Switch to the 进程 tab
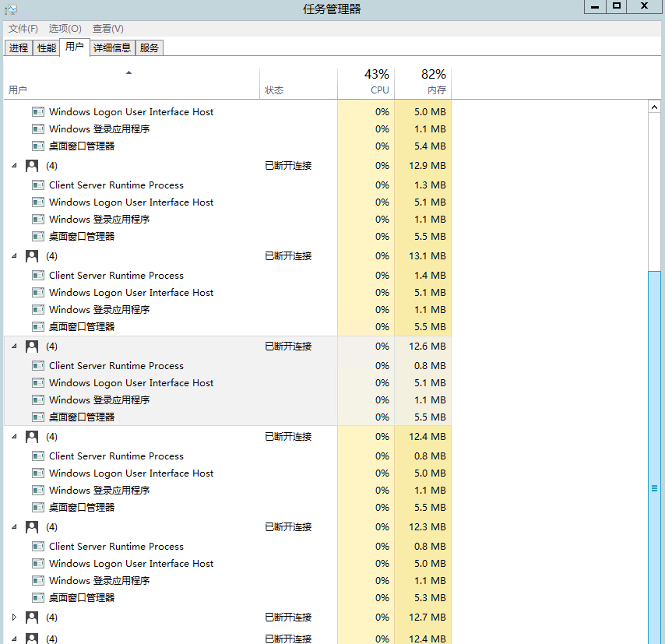This screenshot has height=644, width=665. [18, 48]
